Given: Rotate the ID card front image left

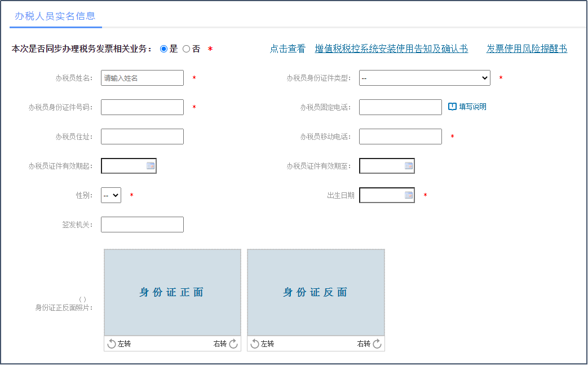Looking at the screenshot, I should tap(118, 343).
